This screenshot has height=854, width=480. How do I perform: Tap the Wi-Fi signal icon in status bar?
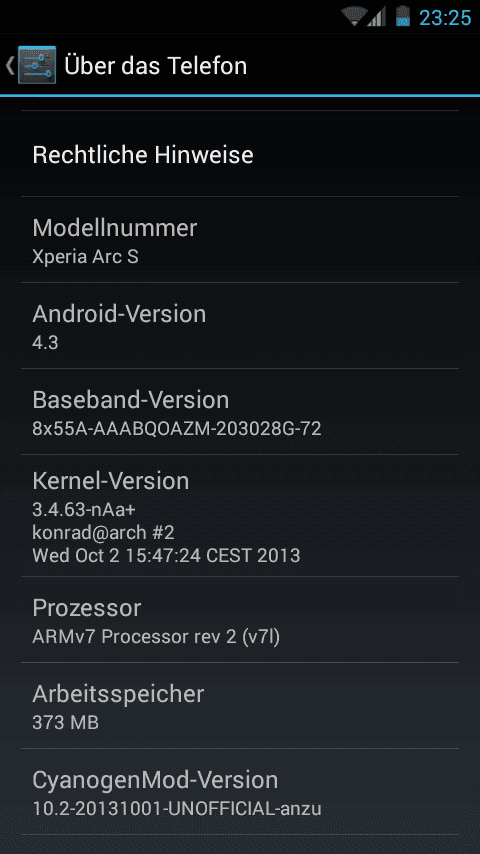(353, 16)
